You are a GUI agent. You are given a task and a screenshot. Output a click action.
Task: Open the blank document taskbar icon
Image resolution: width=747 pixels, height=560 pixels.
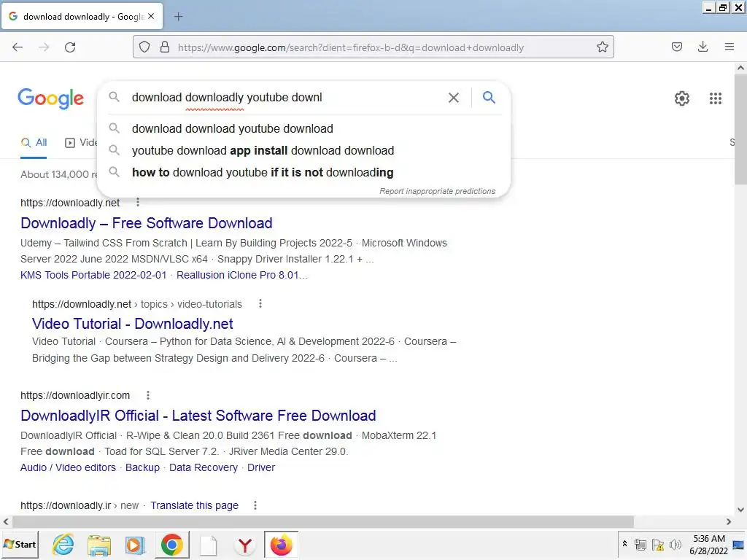208,544
